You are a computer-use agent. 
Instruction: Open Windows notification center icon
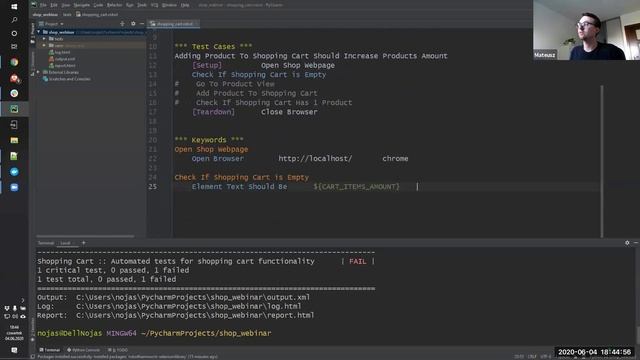coord(14,350)
